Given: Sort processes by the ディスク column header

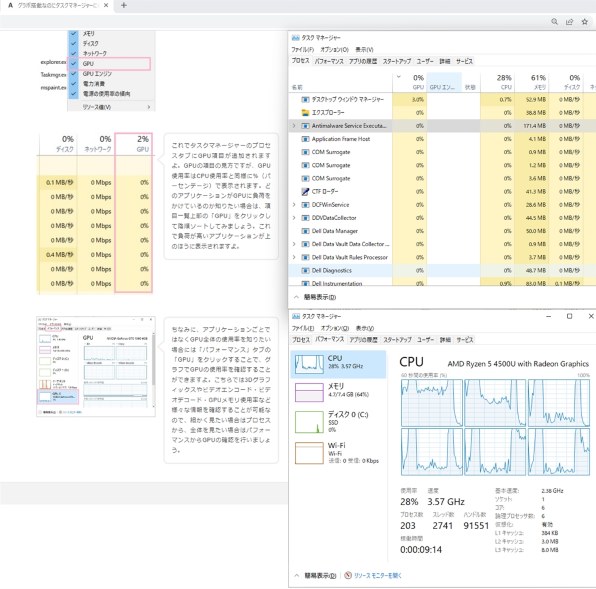Looking at the screenshot, I should click(566, 82).
